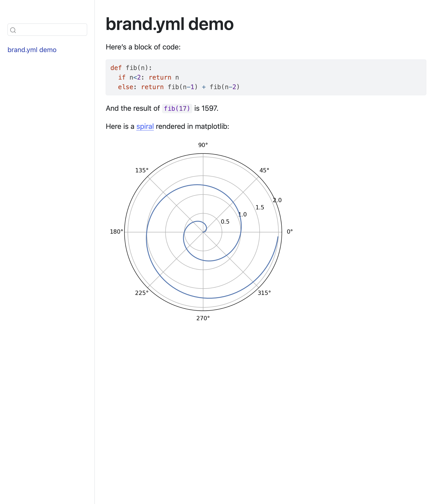Click the def keyword in code block
Screen dimensions: 448x504
pos(116,68)
